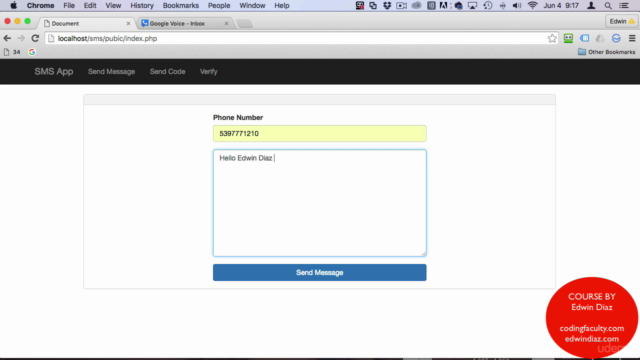Open the View menu

pos(113,5)
